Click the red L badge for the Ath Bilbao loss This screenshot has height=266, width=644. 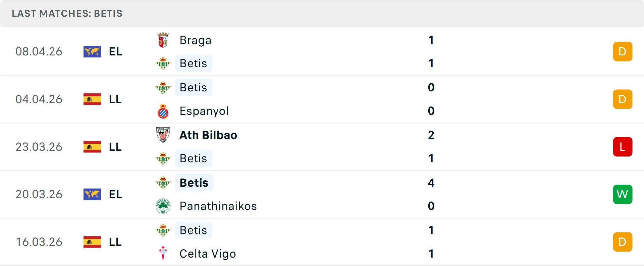(x=623, y=147)
